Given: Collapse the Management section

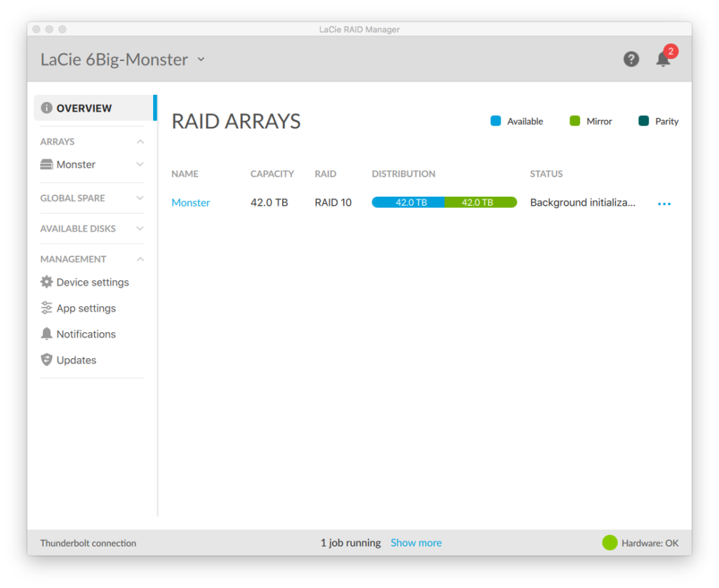Looking at the screenshot, I should click(140, 259).
